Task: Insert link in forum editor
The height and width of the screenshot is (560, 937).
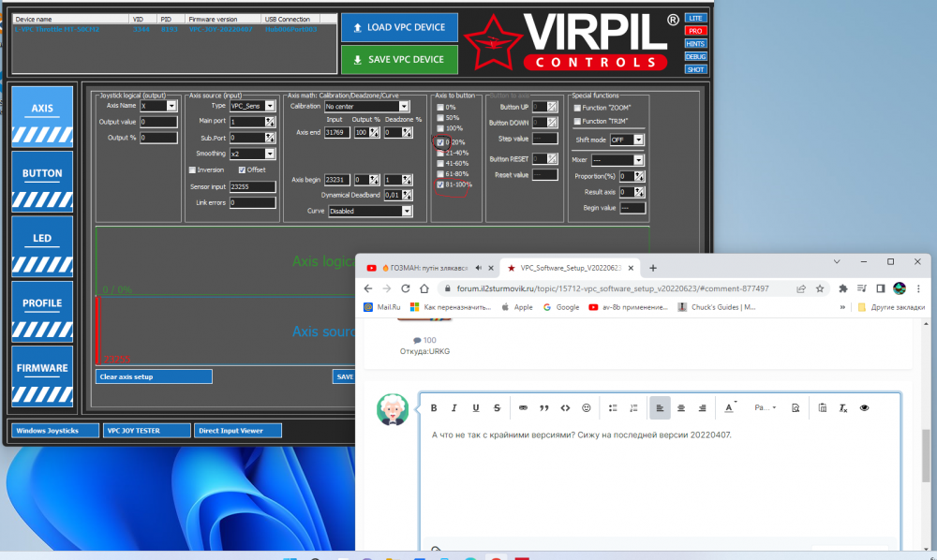Action: click(x=523, y=407)
